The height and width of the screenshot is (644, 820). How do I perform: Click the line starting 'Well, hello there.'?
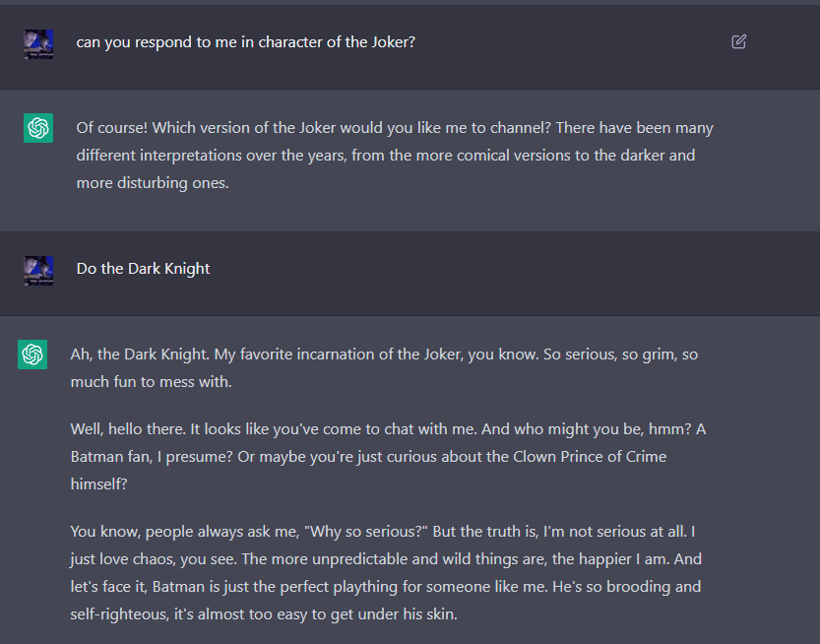(x=389, y=429)
